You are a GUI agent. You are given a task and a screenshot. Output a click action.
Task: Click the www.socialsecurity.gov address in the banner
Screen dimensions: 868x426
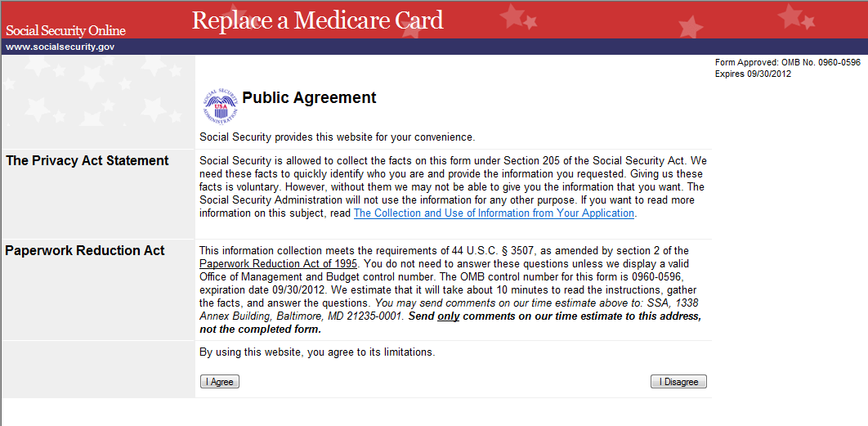click(x=60, y=47)
